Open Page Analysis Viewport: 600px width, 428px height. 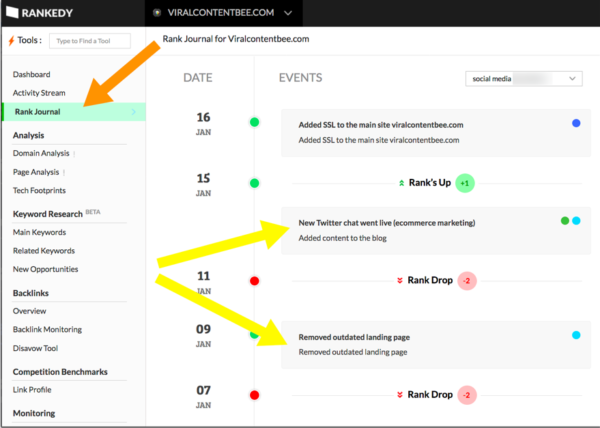coord(36,172)
